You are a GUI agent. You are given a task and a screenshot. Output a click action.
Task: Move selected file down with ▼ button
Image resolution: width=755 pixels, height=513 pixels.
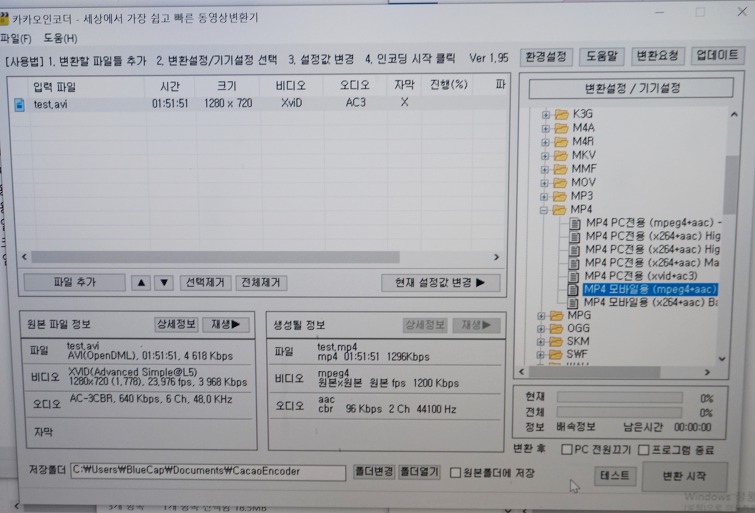coord(164,283)
